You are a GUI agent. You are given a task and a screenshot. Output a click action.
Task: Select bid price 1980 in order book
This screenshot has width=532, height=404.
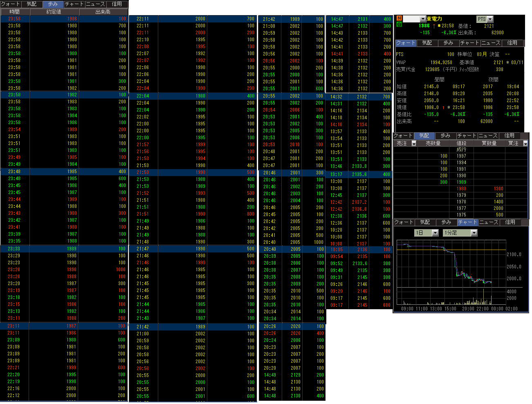pos(461,189)
